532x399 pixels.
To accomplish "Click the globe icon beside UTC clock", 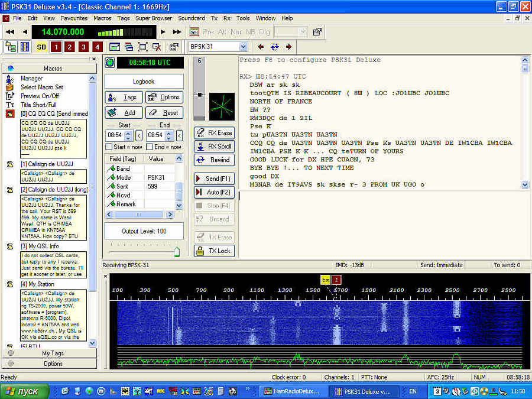I will click(x=109, y=63).
